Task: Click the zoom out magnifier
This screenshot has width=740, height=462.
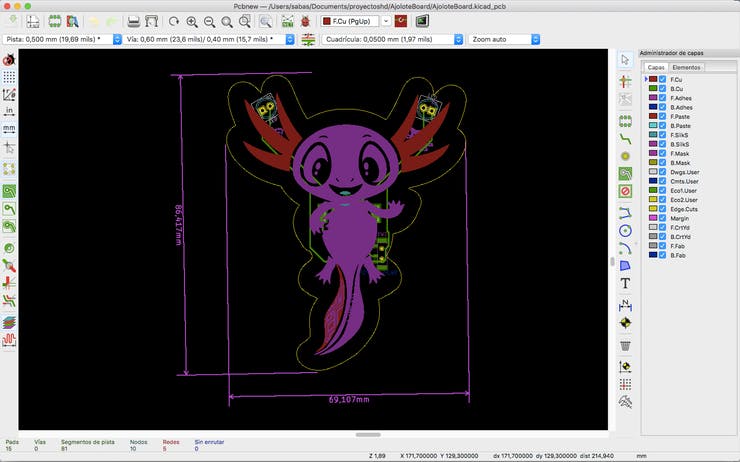Action: click(x=210, y=21)
